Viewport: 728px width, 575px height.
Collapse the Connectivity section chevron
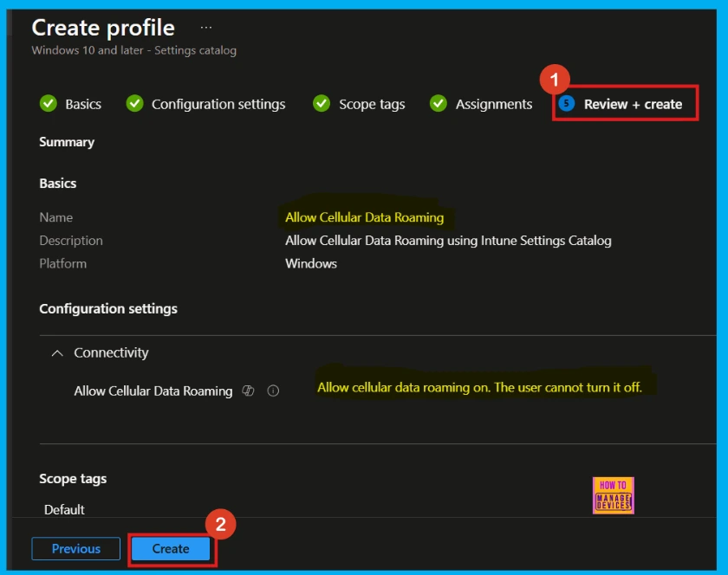tap(57, 353)
